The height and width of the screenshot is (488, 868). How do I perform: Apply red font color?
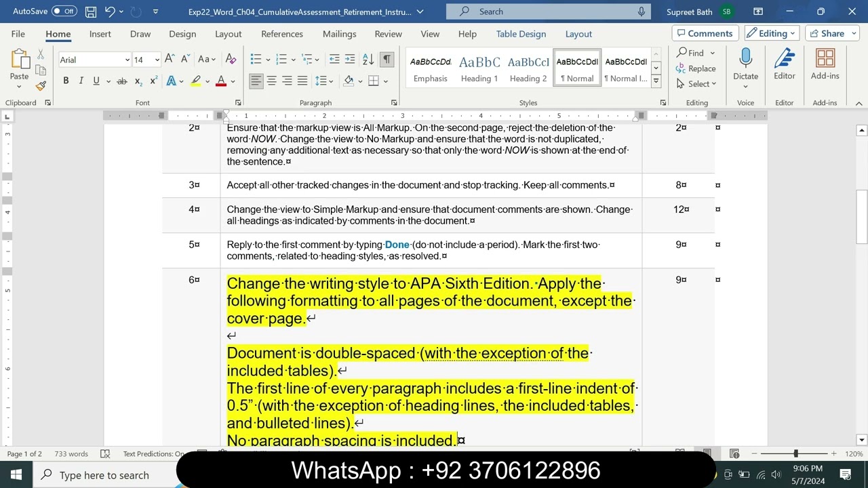(220, 81)
